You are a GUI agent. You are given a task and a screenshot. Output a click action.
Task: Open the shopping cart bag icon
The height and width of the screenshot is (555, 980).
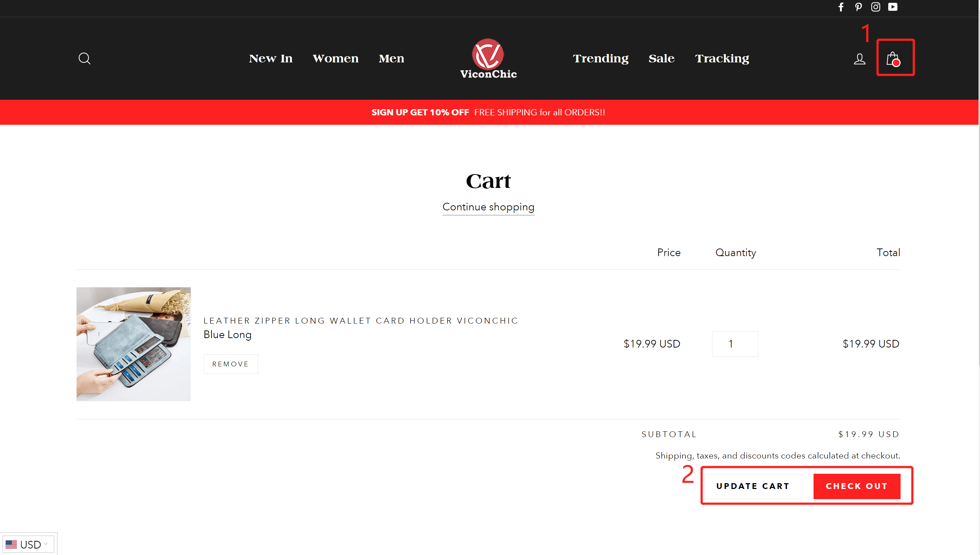895,58
